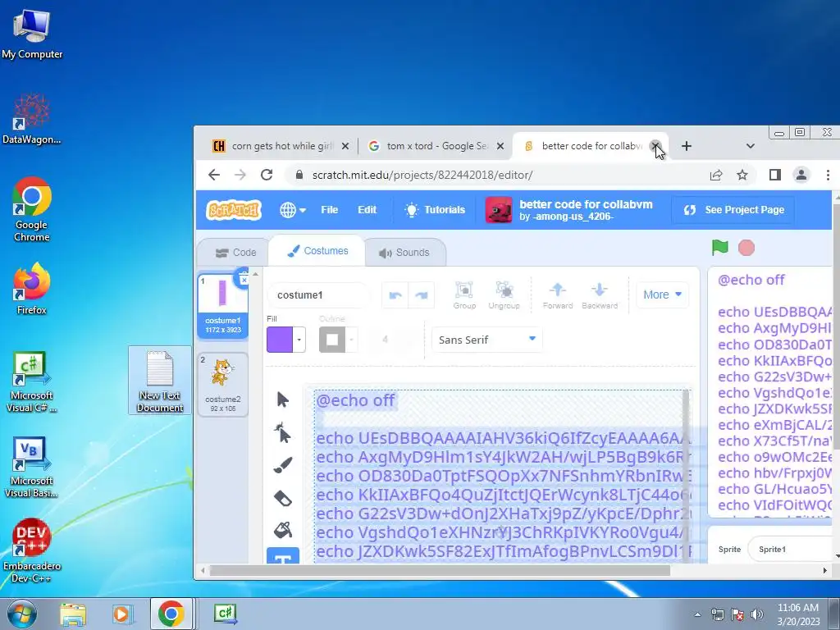Select the arrow Select tool in paint editor
The width and height of the screenshot is (840, 630).
282,399
